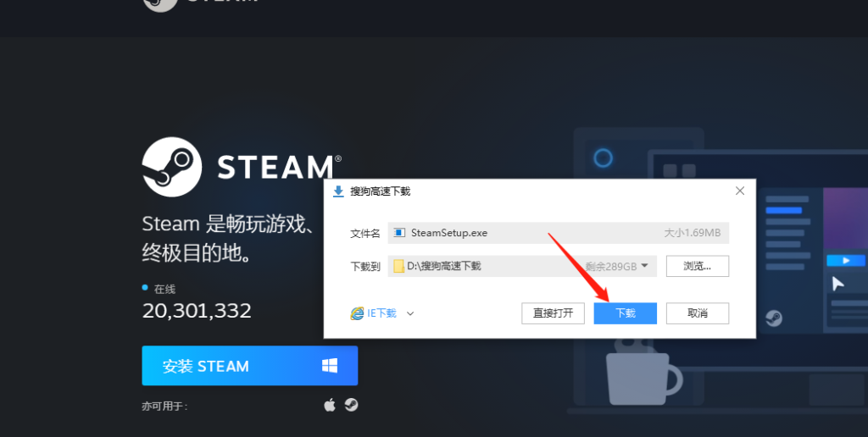Click the blue 下载 download button
This screenshot has height=437, width=868.
tap(625, 313)
